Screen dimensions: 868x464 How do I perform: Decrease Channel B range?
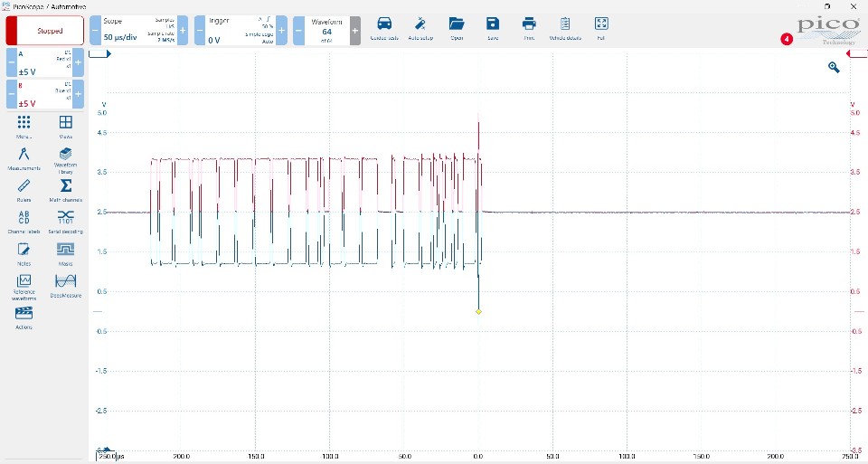tap(12, 94)
